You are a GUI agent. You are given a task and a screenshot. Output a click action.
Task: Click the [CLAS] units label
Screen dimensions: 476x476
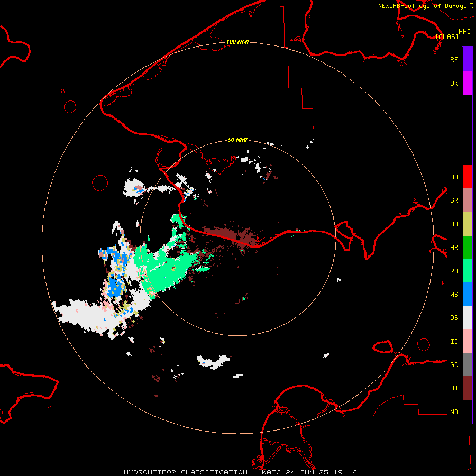tap(447, 36)
